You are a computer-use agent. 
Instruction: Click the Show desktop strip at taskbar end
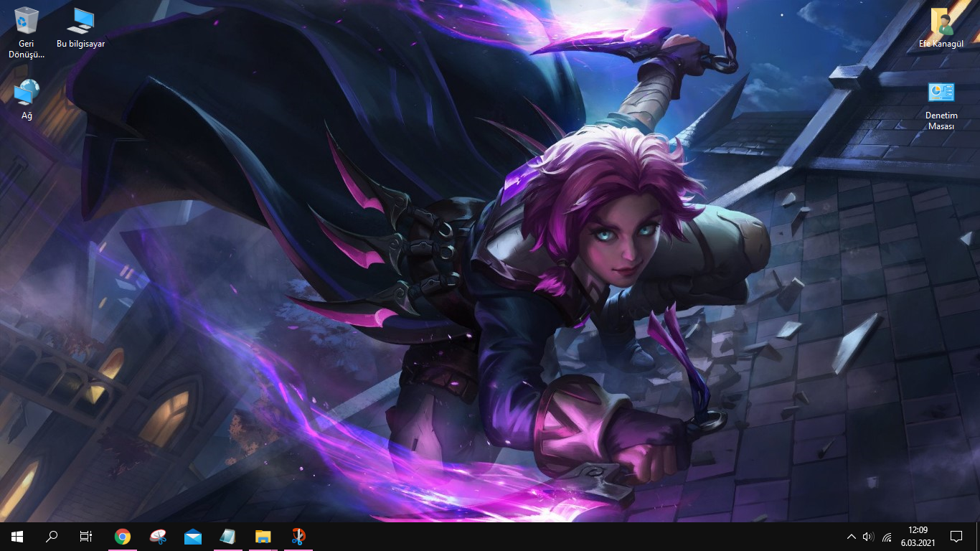tap(978, 536)
